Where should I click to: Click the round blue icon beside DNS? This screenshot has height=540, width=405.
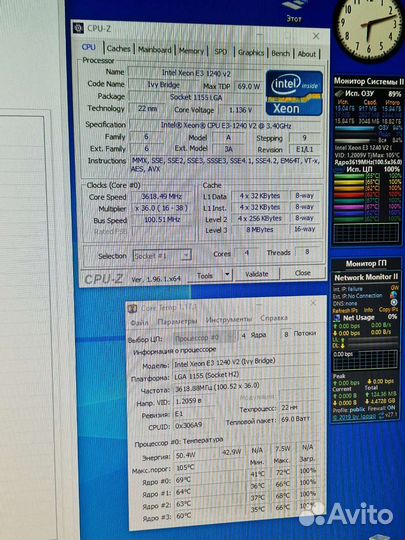click(394, 302)
